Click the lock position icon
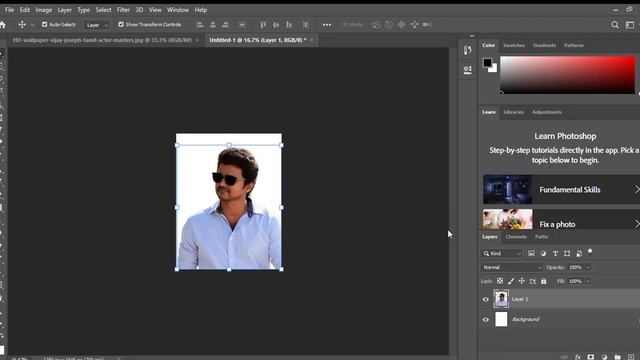Image resolution: width=640 pixels, height=360 pixels. 522,281
